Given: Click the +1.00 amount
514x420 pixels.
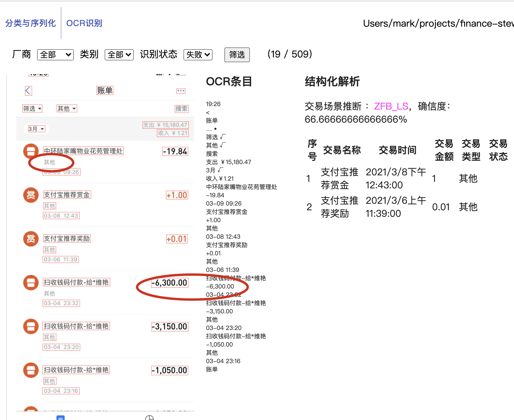Looking at the screenshot, I should pyautogui.click(x=177, y=195).
